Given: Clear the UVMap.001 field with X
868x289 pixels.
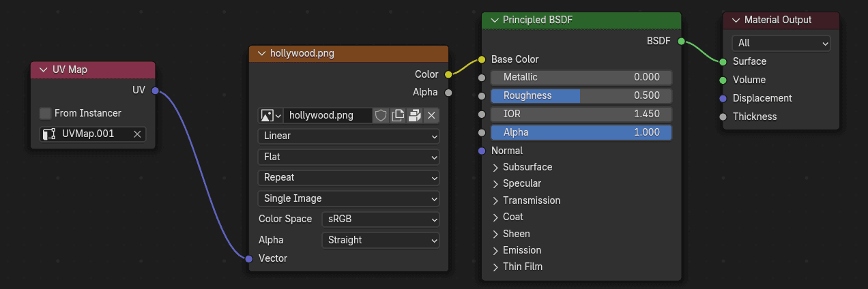Looking at the screenshot, I should click(x=137, y=134).
